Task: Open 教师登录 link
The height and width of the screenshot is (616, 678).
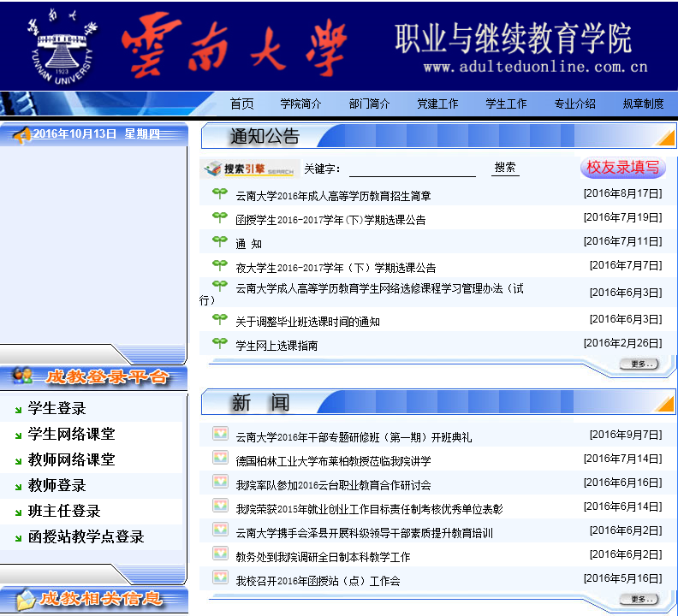Action: click(x=57, y=485)
